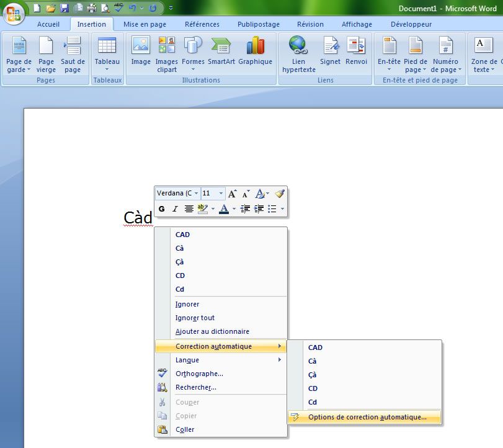Open Numéro de page dropdown
The image size is (503, 448).
[445, 55]
